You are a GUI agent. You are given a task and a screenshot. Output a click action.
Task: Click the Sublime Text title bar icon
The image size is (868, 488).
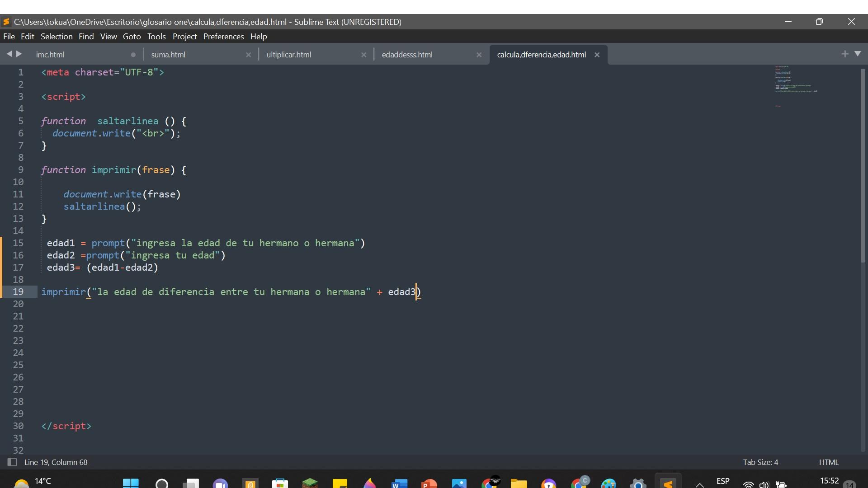6,22
